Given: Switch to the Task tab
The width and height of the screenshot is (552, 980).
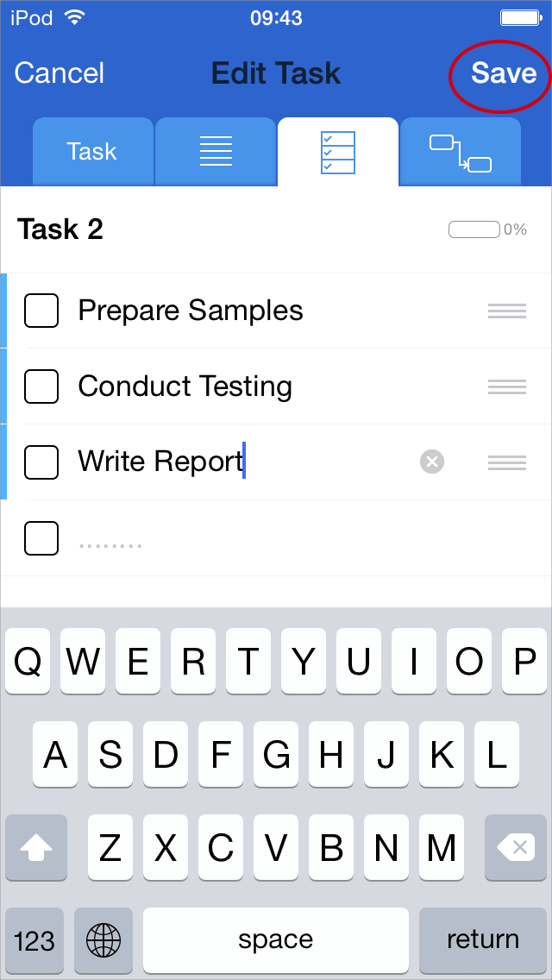Looking at the screenshot, I should pos(92,152).
